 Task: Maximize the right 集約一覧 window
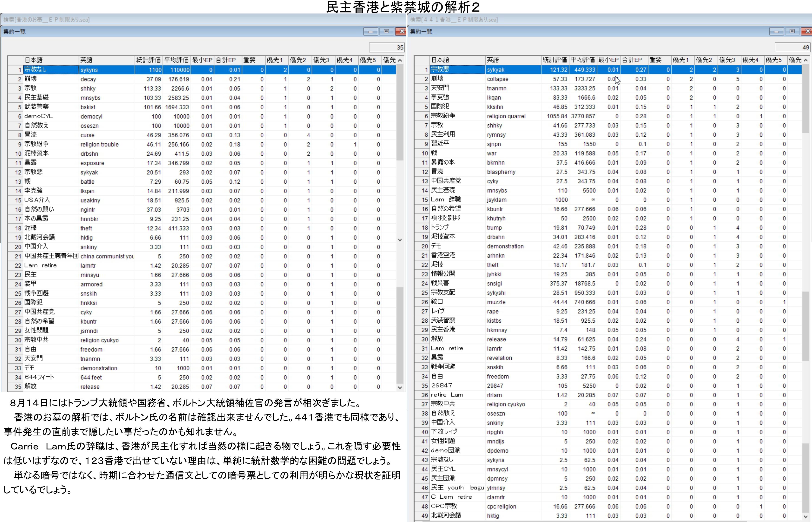[x=792, y=31]
